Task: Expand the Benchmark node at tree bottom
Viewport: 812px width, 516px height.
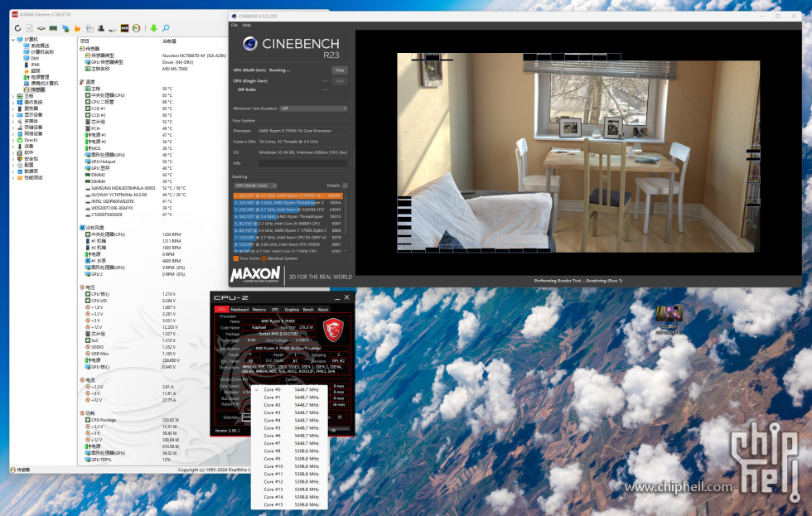Action: [13, 177]
